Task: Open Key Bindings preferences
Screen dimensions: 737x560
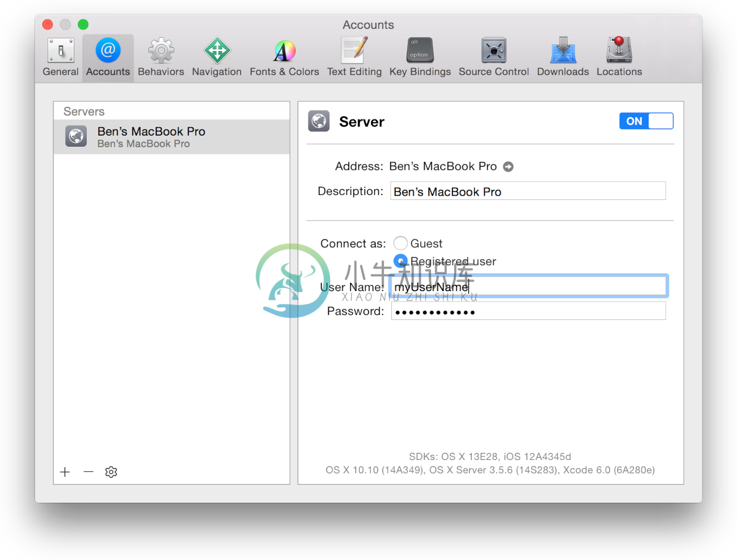Action: pyautogui.click(x=420, y=57)
